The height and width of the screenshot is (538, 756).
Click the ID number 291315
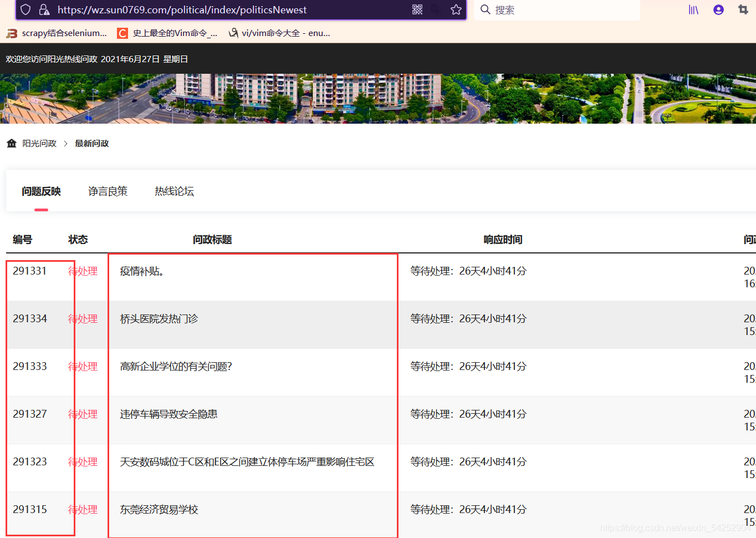pos(30,510)
